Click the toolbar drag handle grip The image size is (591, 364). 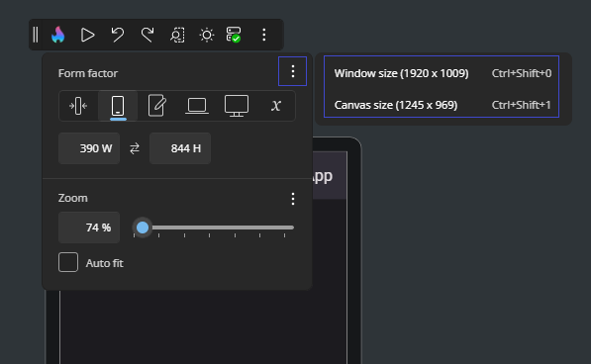click(36, 35)
